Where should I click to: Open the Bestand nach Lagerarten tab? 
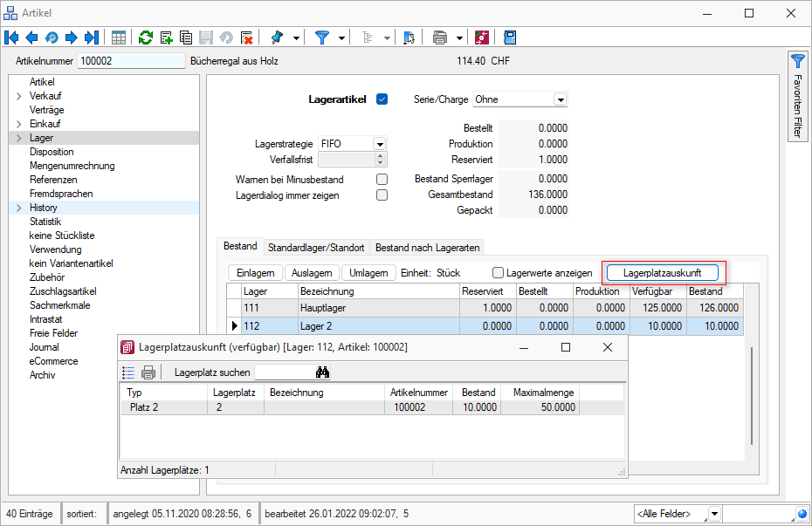[427, 248]
